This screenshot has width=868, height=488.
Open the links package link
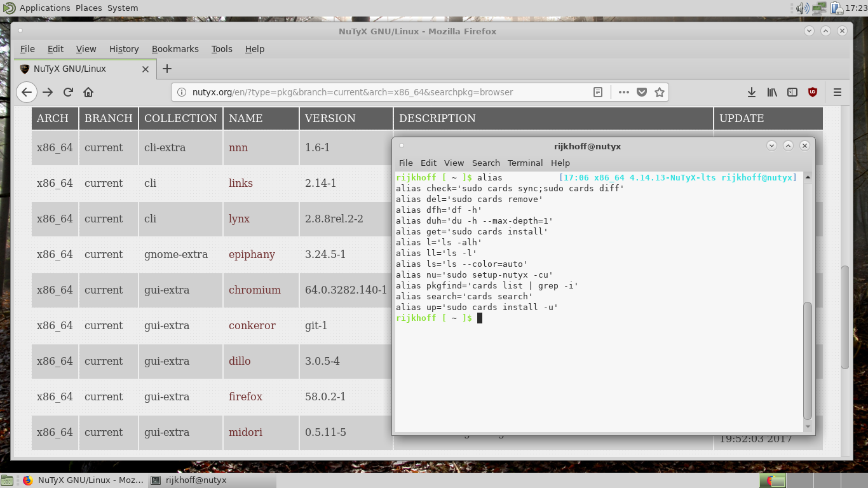pos(241,183)
